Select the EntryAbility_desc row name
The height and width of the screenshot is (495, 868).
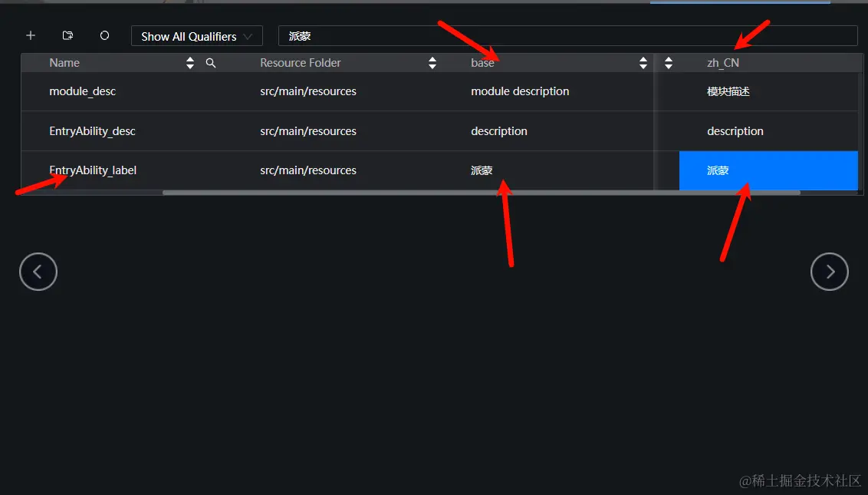pyautogui.click(x=93, y=131)
